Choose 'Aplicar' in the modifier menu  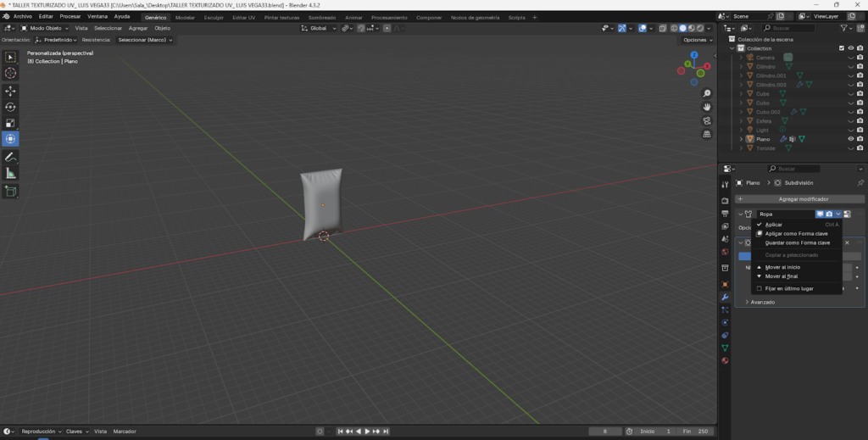798,225
